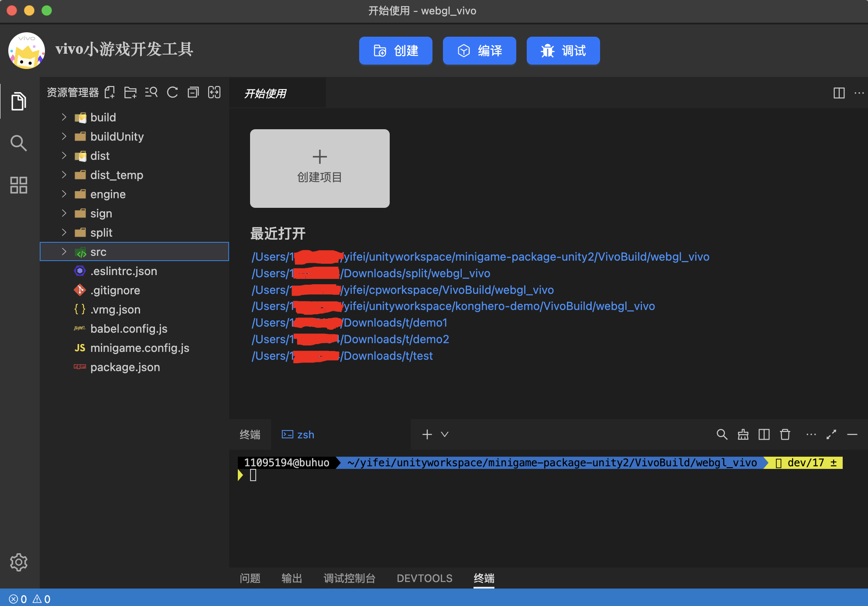
Task: Open the Explorer view in the activity bar
Action: point(18,101)
